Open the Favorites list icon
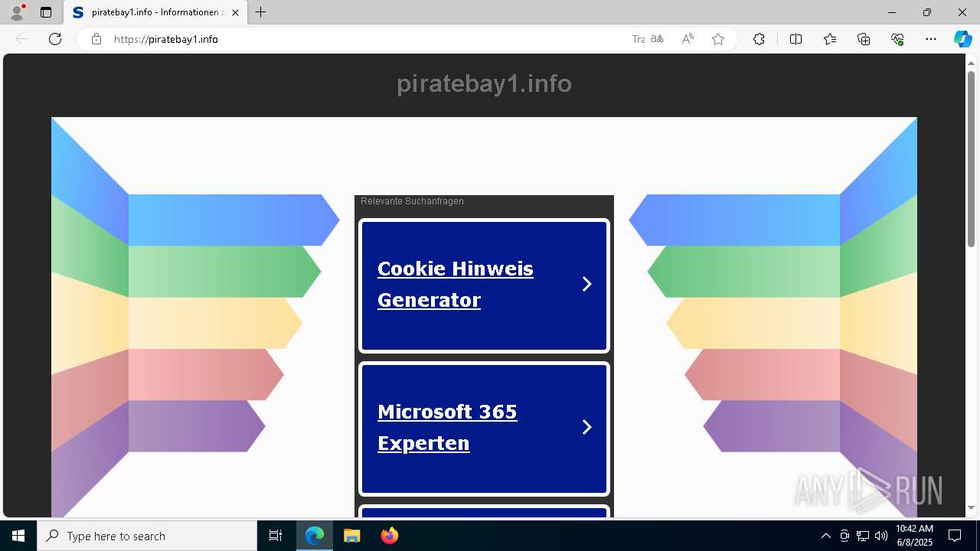 [830, 39]
